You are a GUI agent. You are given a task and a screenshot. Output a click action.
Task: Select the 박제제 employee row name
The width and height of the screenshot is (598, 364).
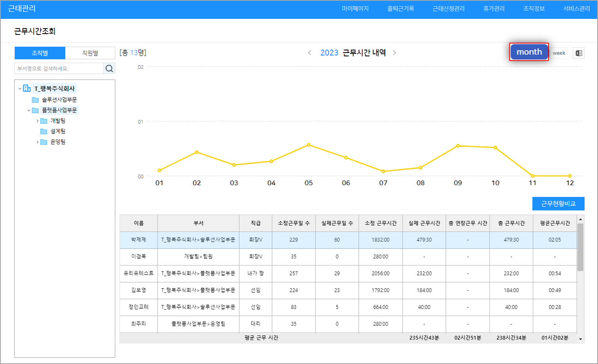(139, 240)
